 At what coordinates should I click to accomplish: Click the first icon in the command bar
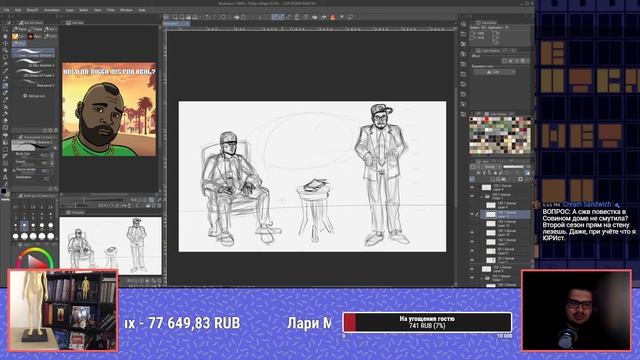[x=167, y=17]
